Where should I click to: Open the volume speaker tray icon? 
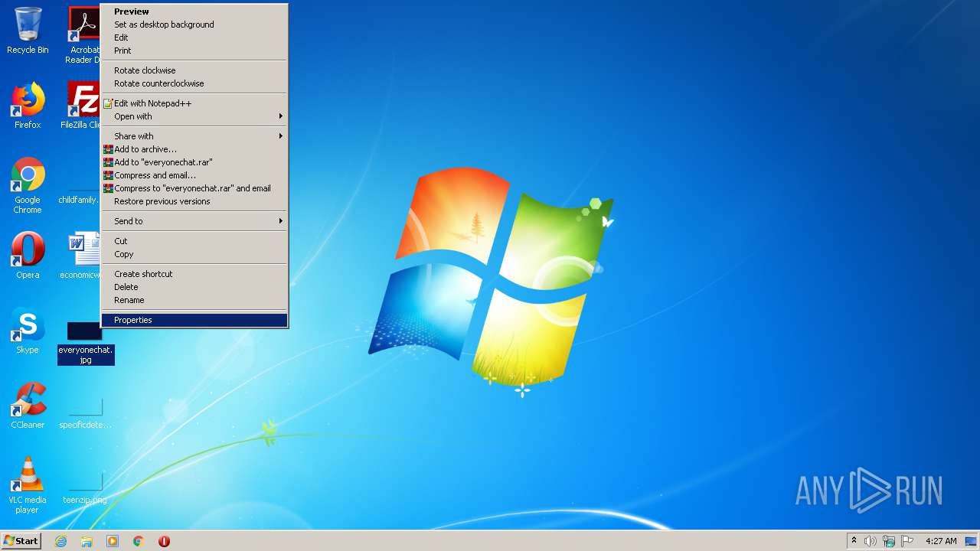871,541
